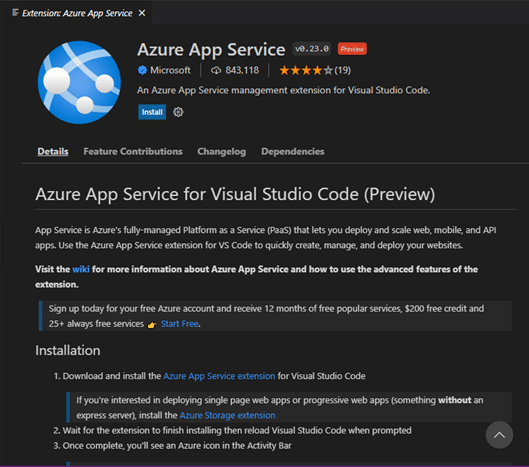The image size is (529, 467).
Task: Click the download cloud icon
Action: [x=216, y=70]
